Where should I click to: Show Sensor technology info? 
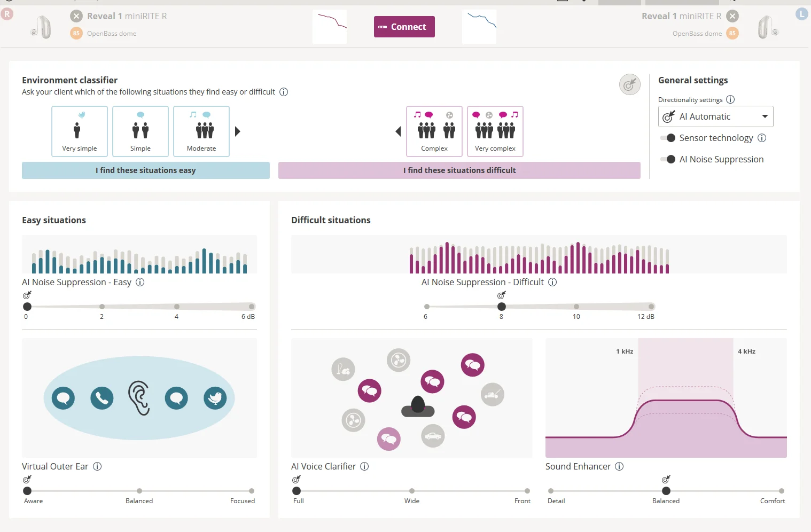click(x=762, y=138)
